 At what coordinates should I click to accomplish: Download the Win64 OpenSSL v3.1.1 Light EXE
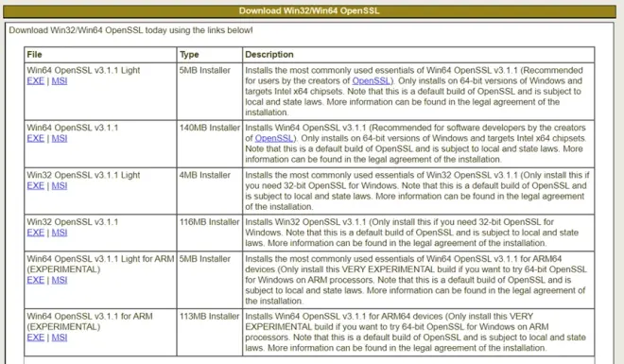35,80
